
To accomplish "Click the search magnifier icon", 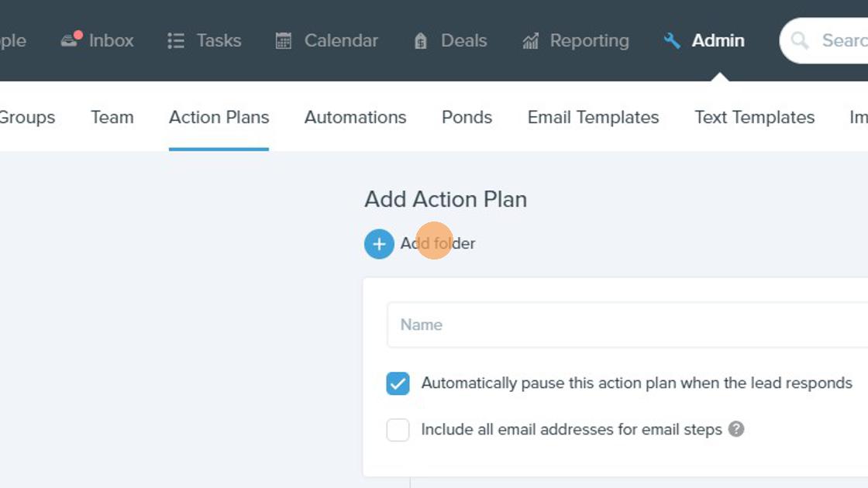I will point(799,40).
